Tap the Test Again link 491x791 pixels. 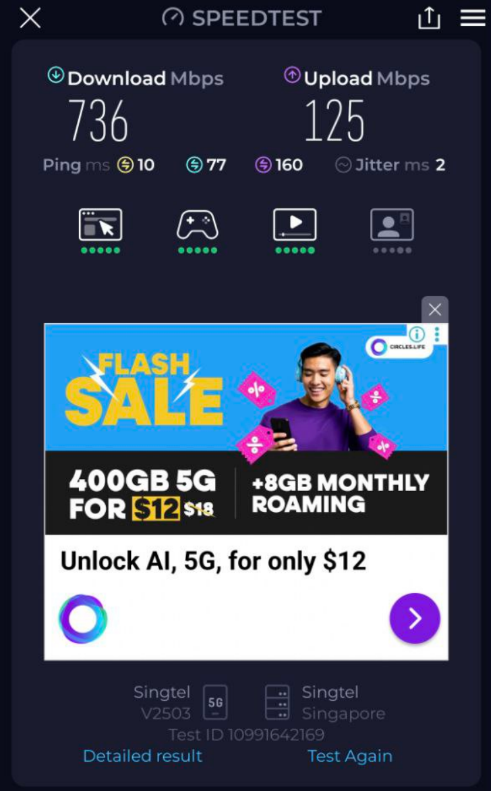(x=350, y=756)
